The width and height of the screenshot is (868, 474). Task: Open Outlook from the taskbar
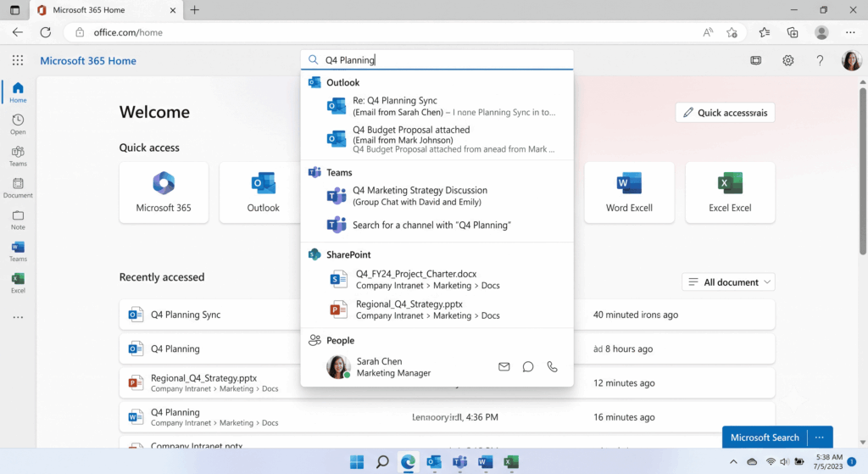pos(434,462)
